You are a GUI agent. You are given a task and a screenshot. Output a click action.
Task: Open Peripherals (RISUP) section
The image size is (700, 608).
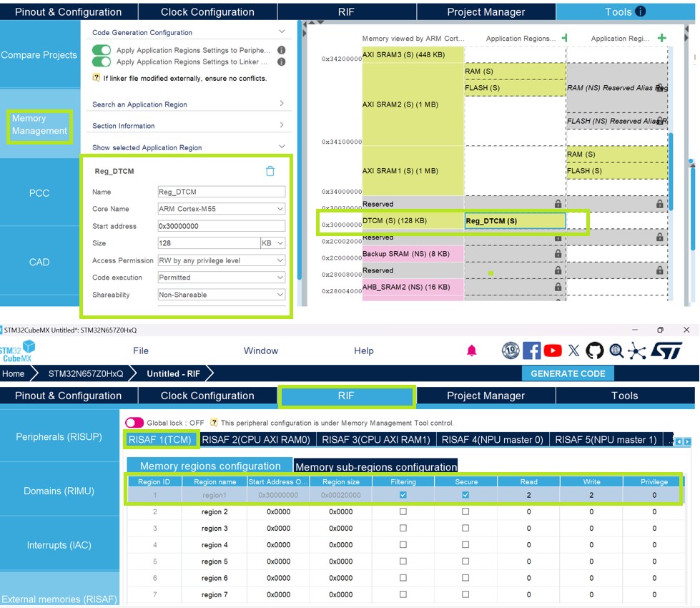pyautogui.click(x=59, y=436)
